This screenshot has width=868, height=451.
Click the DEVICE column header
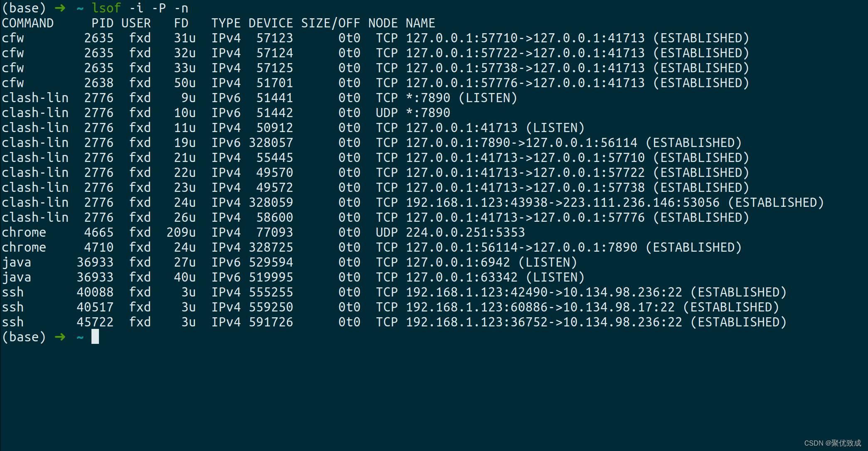pyautogui.click(x=271, y=23)
